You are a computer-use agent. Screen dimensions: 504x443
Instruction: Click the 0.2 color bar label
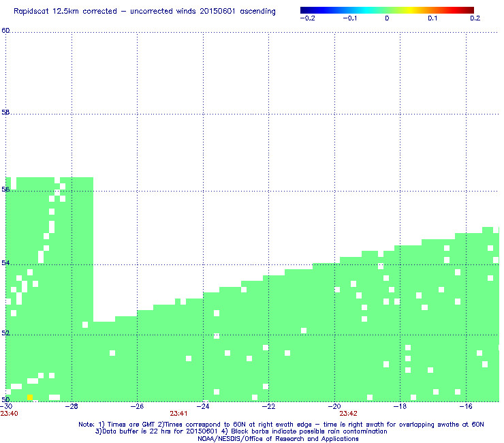tap(475, 18)
